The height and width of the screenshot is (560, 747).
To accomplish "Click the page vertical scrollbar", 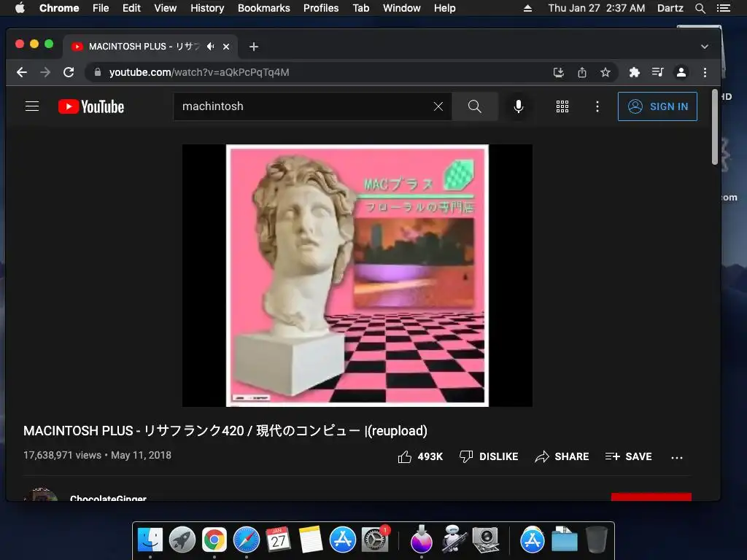I will point(715,127).
